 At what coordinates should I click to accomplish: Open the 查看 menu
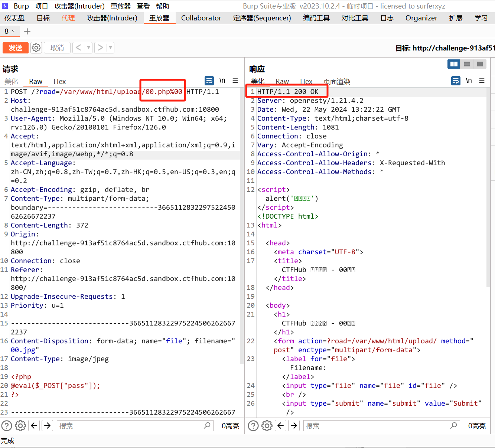click(x=143, y=6)
